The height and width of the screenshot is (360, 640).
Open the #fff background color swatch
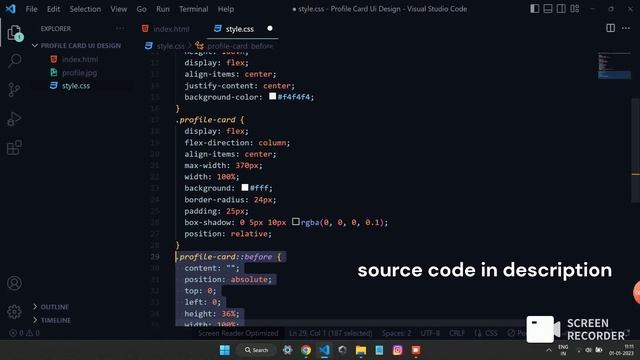click(x=245, y=187)
